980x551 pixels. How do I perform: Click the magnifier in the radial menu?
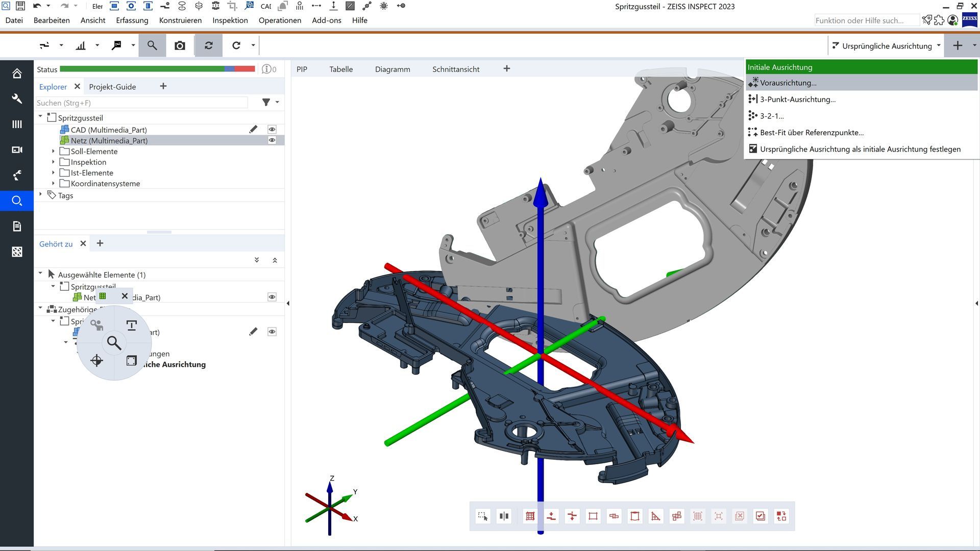[x=114, y=343]
